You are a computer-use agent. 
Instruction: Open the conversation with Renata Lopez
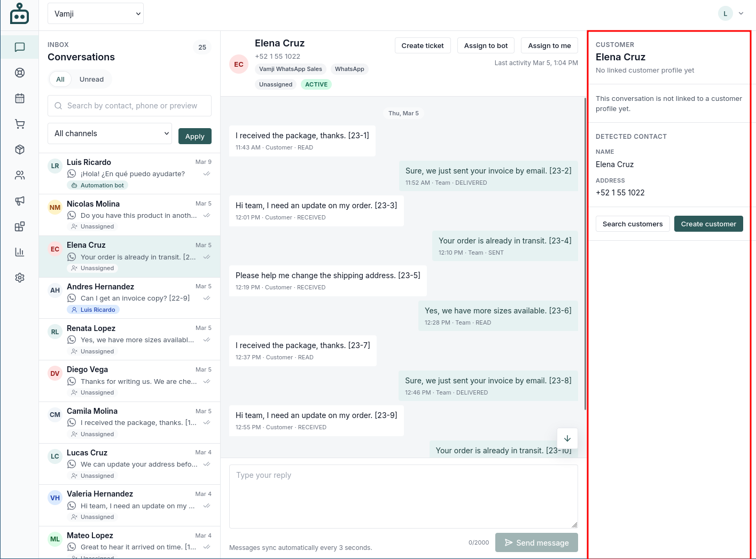coord(129,338)
